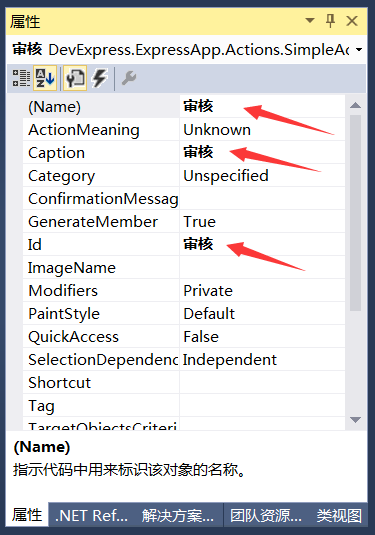Edit the Caption value field
This screenshot has width=375, height=535.
click(262, 153)
